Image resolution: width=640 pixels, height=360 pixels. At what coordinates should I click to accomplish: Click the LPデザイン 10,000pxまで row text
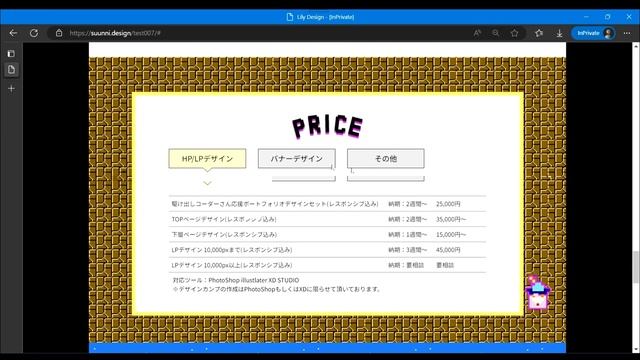232,250
